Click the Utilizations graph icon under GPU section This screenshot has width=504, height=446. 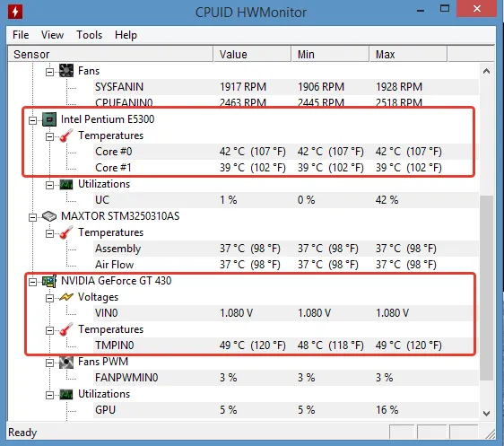[x=66, y=394]
